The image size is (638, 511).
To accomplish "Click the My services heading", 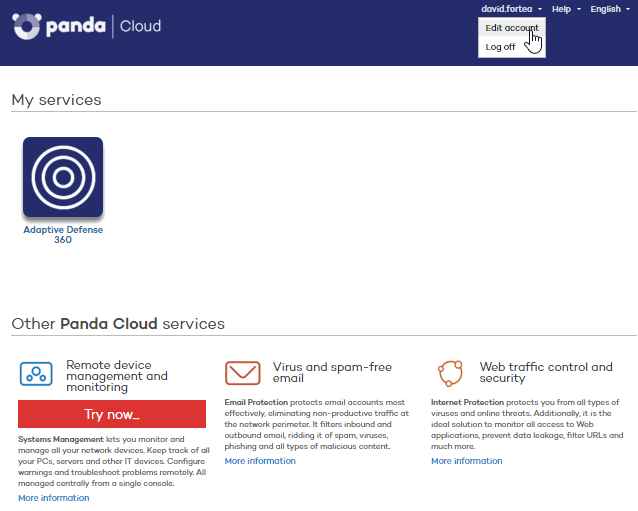I will [x=56, y=100].
